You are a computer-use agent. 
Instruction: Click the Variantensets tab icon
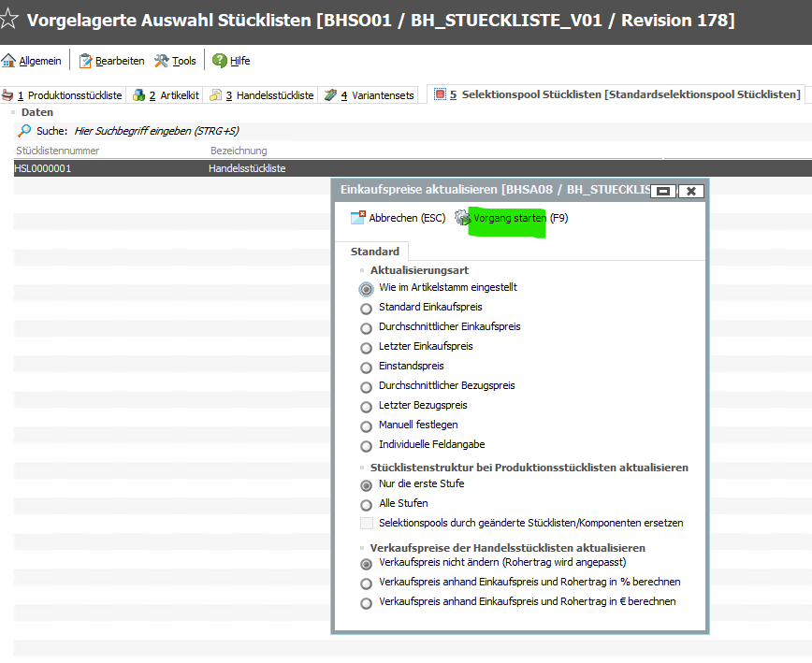click(329, 95)
